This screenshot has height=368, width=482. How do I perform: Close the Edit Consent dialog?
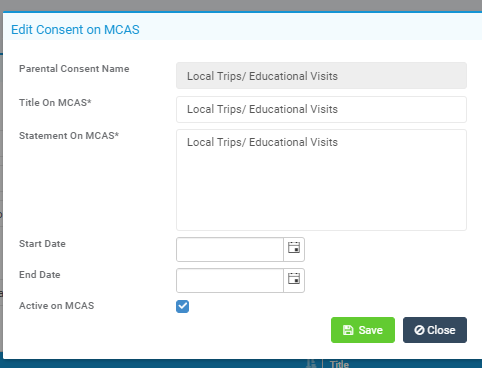(x=435, y=330)
